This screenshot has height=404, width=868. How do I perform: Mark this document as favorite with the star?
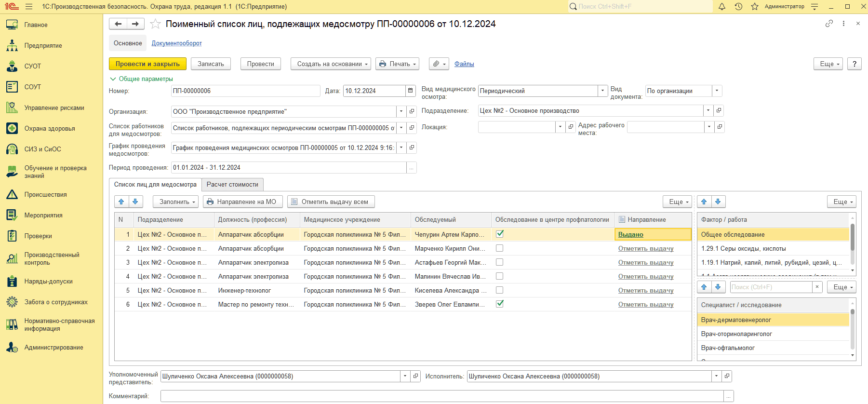coord(155,24)
